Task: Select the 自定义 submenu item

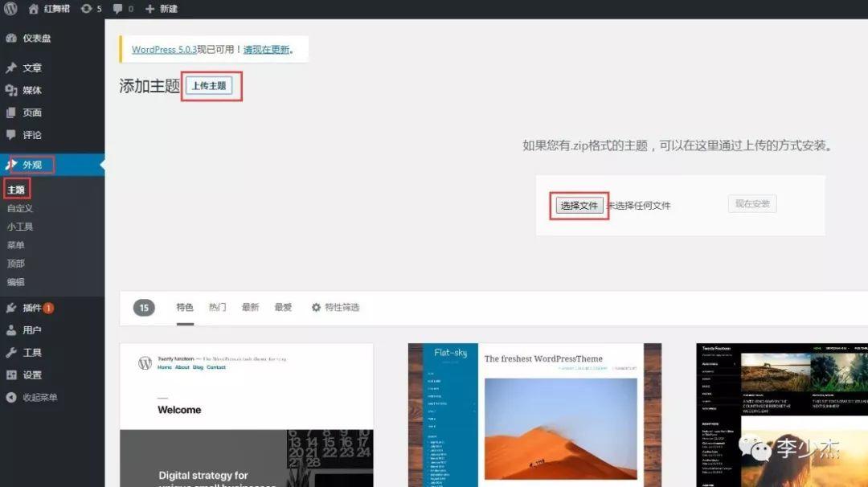Action: 20,208
